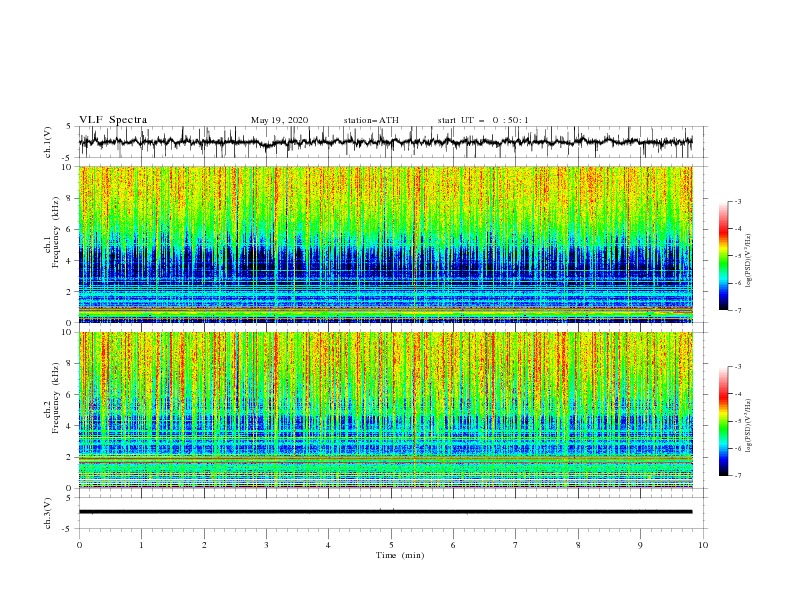Click time axis tick label 0
792x612 pixels.
coord(79,545)
